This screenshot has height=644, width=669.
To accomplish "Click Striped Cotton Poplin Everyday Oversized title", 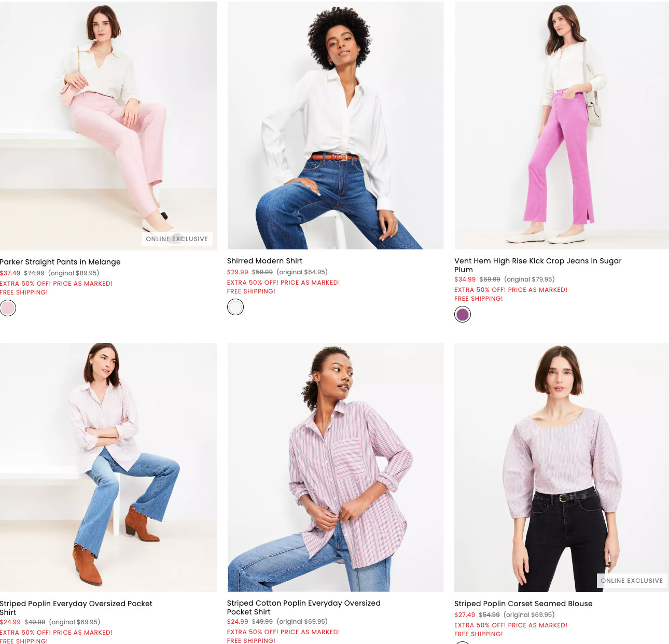I will click(x=304, y=607).
